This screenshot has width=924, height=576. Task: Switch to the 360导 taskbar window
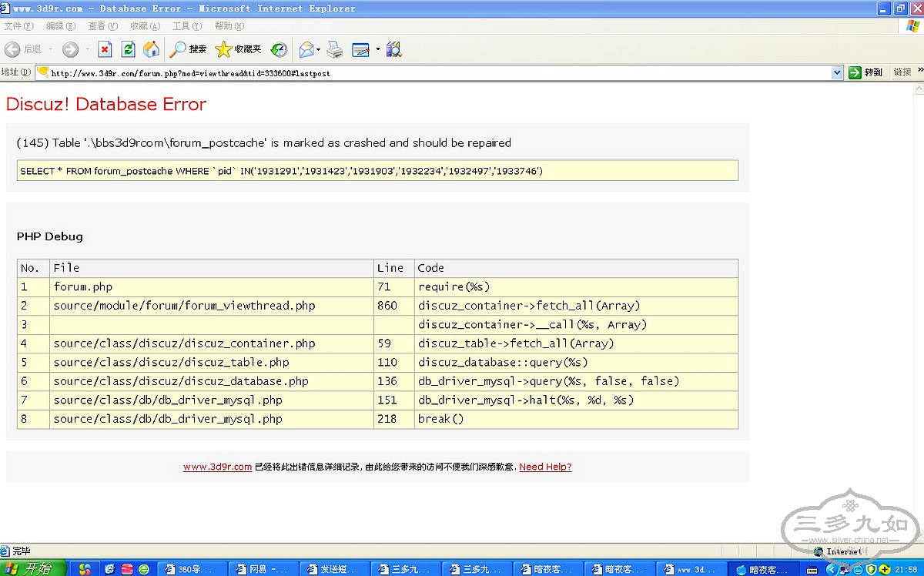pos(192,569)
